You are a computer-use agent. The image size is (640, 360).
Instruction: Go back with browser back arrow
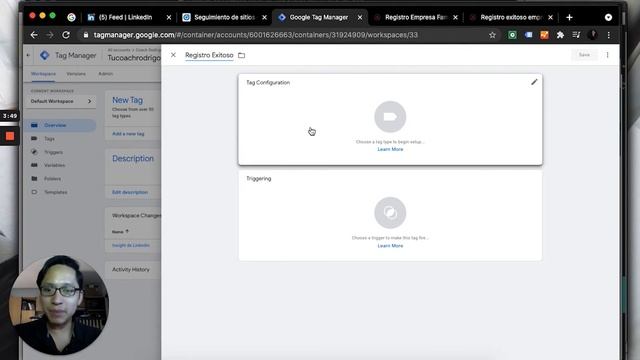34,35
